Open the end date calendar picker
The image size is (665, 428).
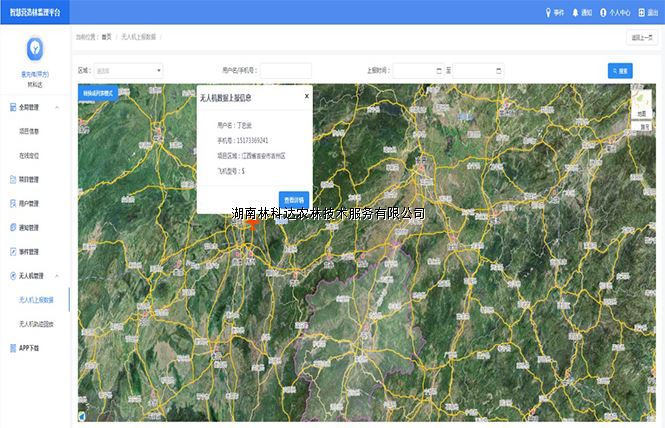[498, 71]
